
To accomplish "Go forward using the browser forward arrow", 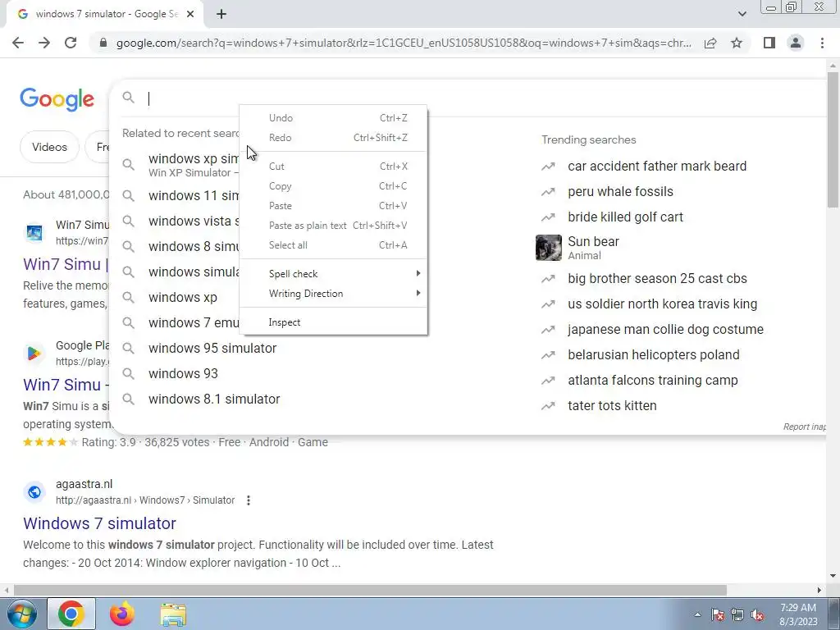I will pyautogui.click(x=44, y=43).
